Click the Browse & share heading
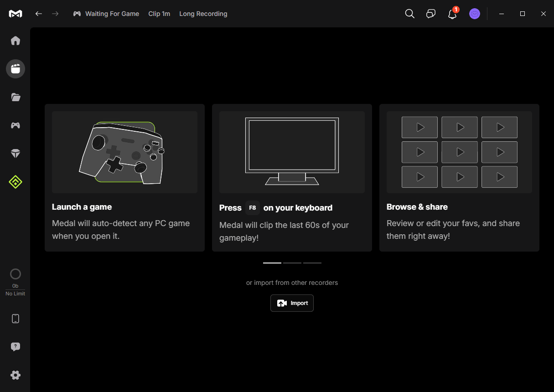The width and height of the screenshot is (554, 392). 417,207
